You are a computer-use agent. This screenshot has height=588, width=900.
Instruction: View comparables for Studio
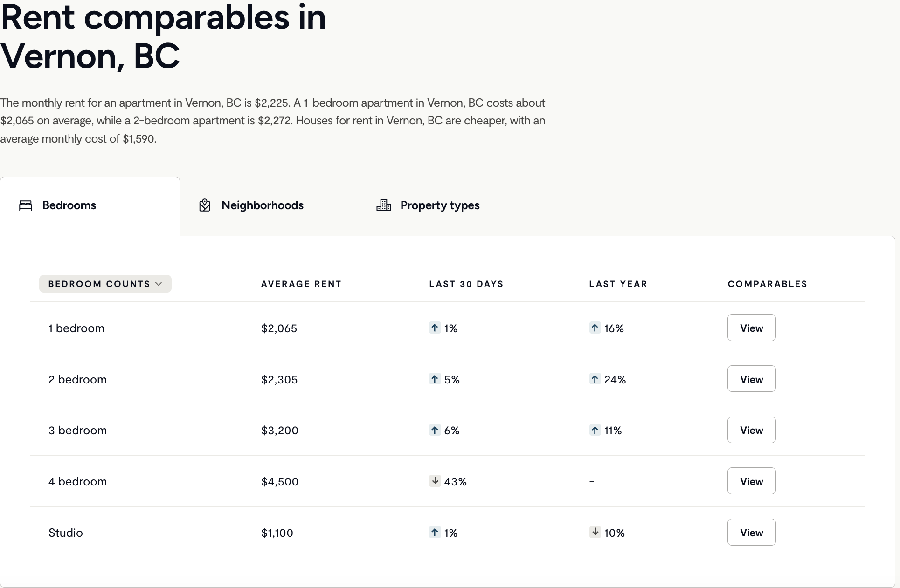pos(751,532)
